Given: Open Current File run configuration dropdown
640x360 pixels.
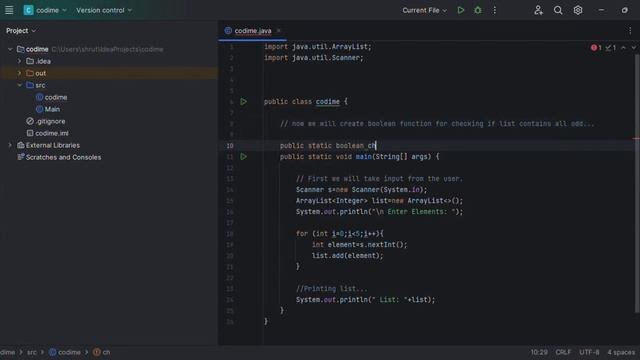Looking at the screenshot, I should [424, 10].
